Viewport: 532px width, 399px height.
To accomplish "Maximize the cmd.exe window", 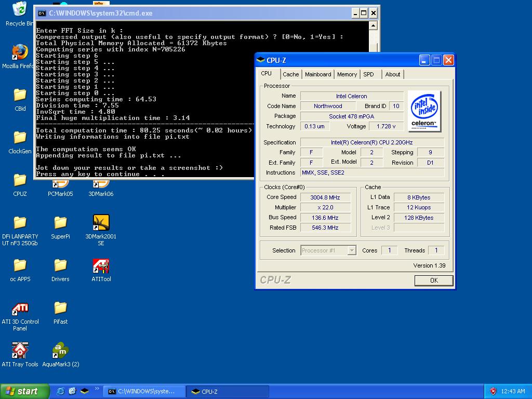I will click(364, 13).
